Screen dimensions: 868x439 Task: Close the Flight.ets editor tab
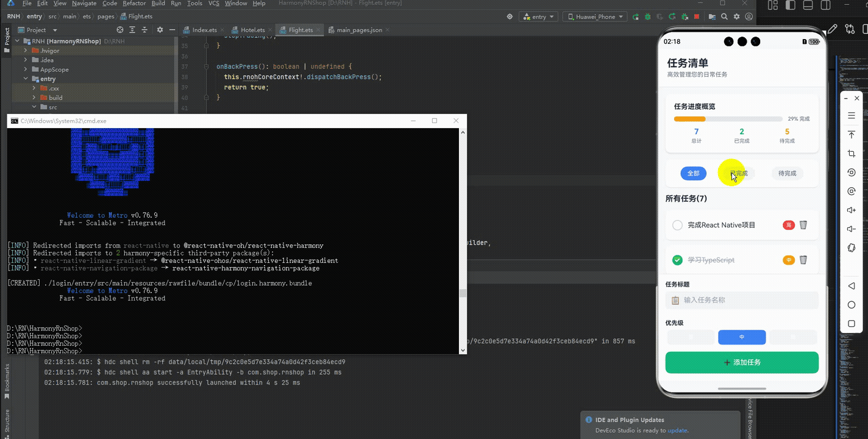click(x=319, y=30)
